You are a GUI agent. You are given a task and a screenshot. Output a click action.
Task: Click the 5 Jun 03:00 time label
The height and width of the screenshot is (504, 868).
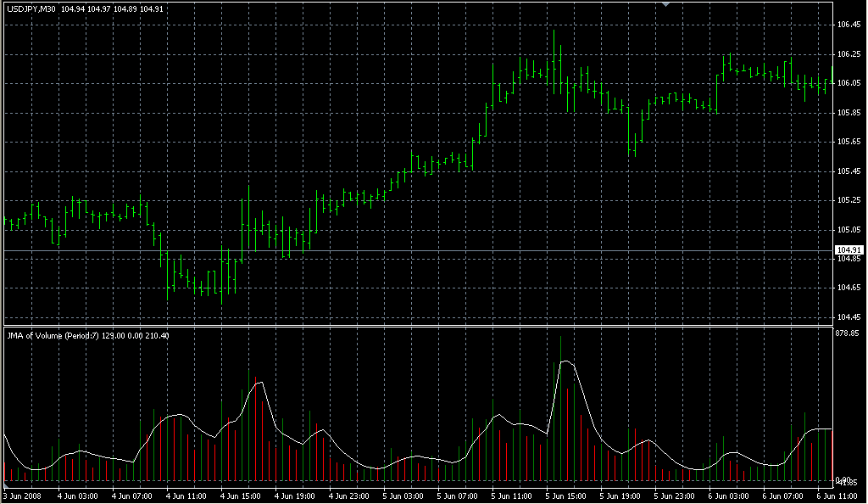click(x=403, y=496)
